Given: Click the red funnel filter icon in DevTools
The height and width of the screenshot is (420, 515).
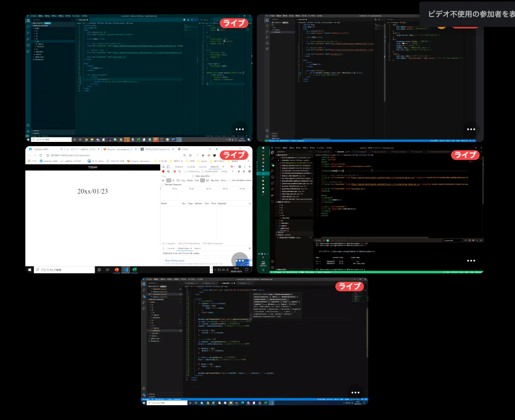Looking at the screenshot, I should [174, 171].
